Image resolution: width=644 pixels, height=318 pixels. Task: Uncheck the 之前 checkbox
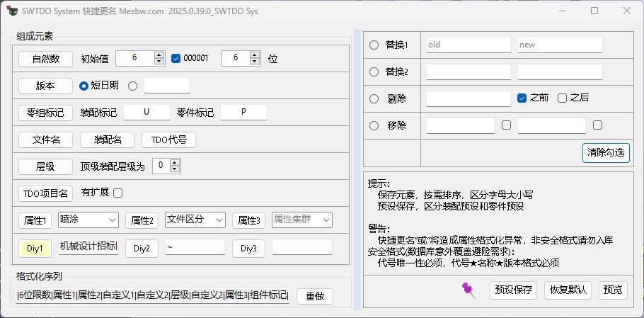point(522,98)
